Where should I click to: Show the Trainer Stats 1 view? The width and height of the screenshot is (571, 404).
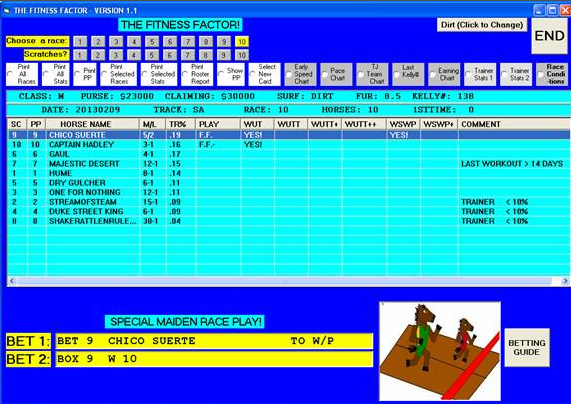pos(480,74)
